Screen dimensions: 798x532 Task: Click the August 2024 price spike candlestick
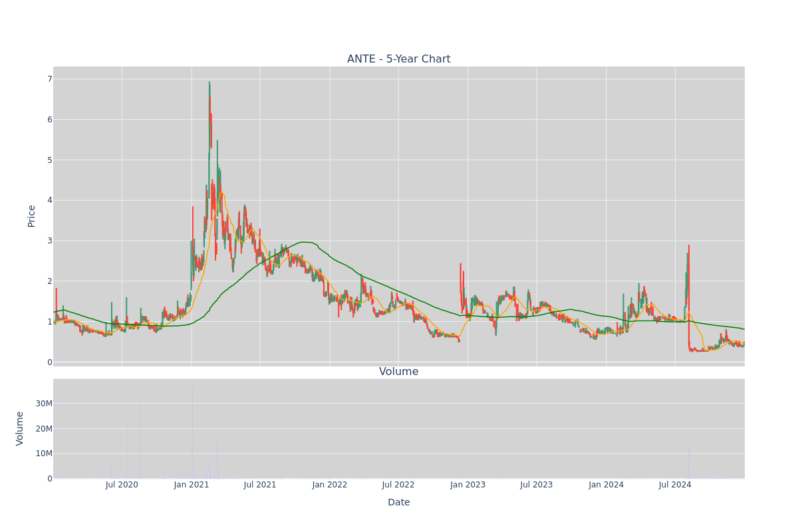tap(689, 296)
